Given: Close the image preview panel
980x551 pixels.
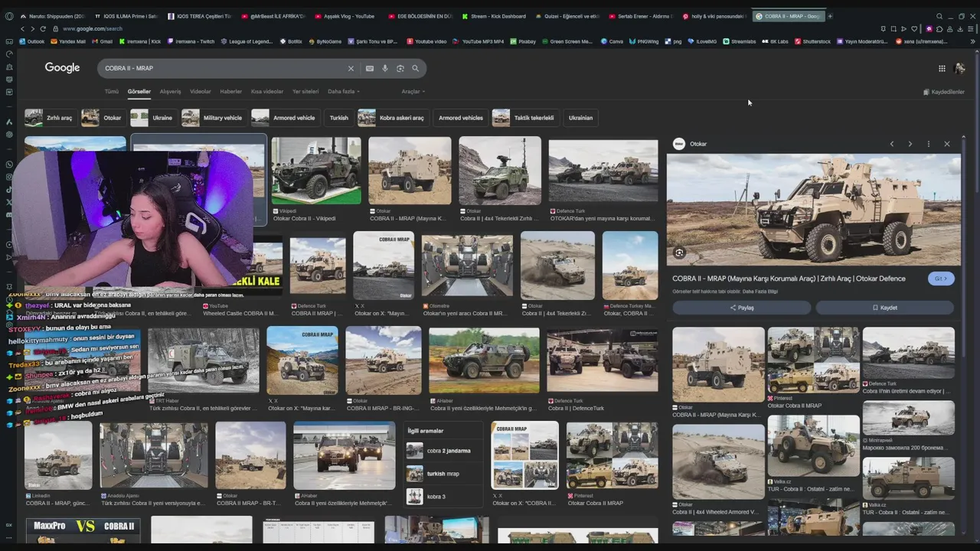Looking at the screenshot, I should (946, 144).
